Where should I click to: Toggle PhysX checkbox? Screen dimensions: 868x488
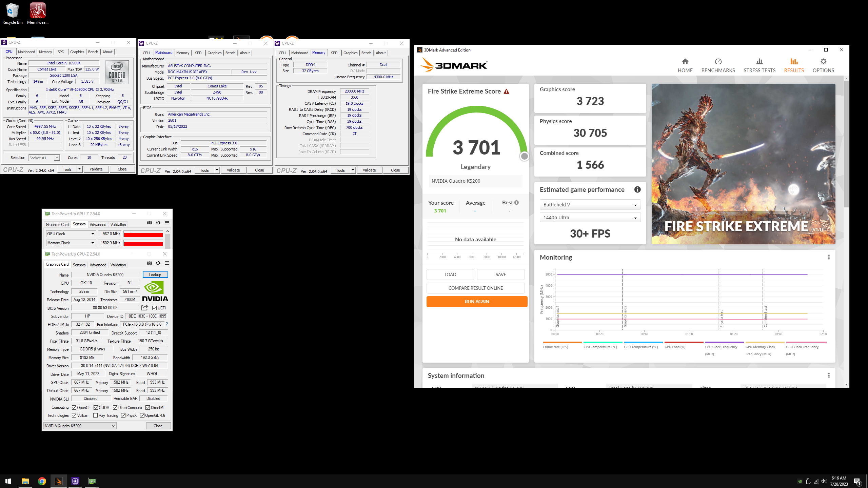(x=123, y=415)
